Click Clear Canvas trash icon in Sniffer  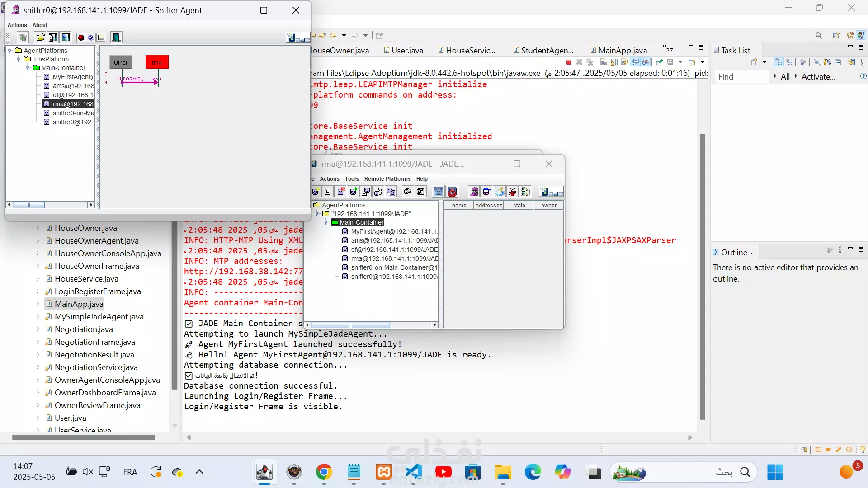pyautogui.click(x=23, y=38)
